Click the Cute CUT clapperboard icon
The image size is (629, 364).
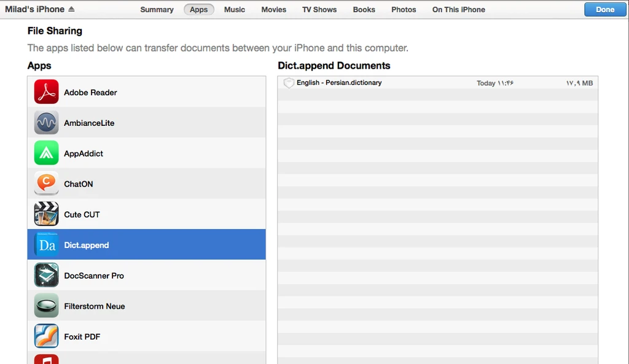[x=46, y=214]
